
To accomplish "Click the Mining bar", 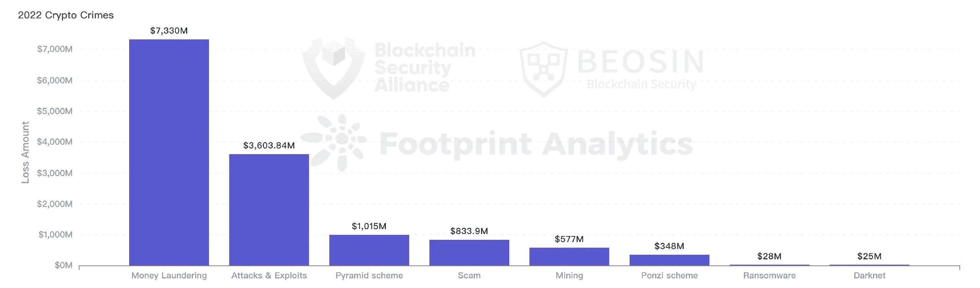I will (x=569, y=256).
